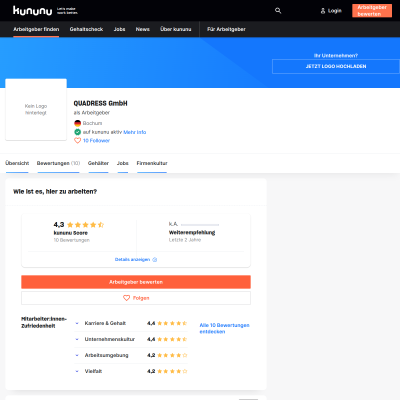This screenshot has width=400, height=400.
Task: Switch to the Gehälter tab
Action: tap(98, 163)
